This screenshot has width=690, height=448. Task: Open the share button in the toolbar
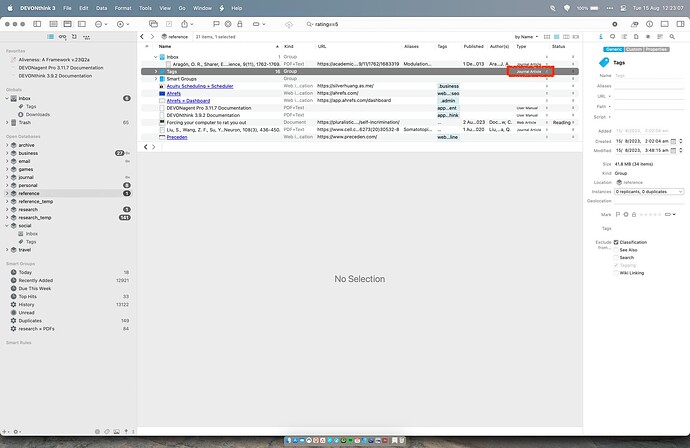(x=185, y=24)
